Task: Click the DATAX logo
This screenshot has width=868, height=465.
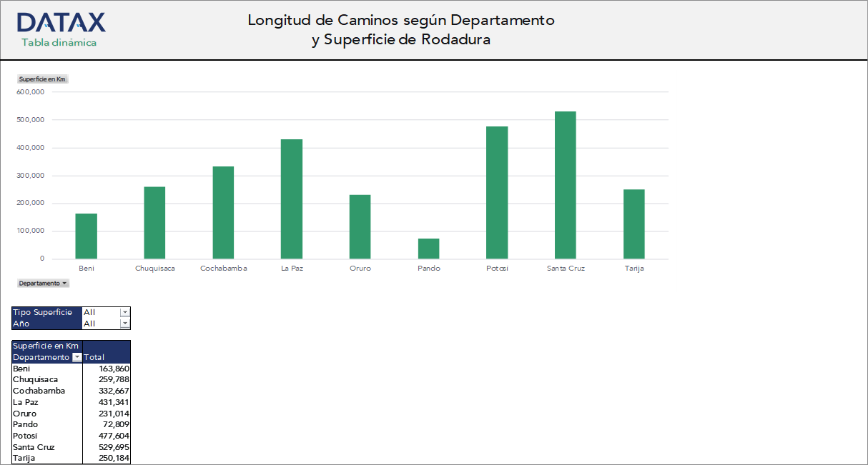Action: point(61,20)
